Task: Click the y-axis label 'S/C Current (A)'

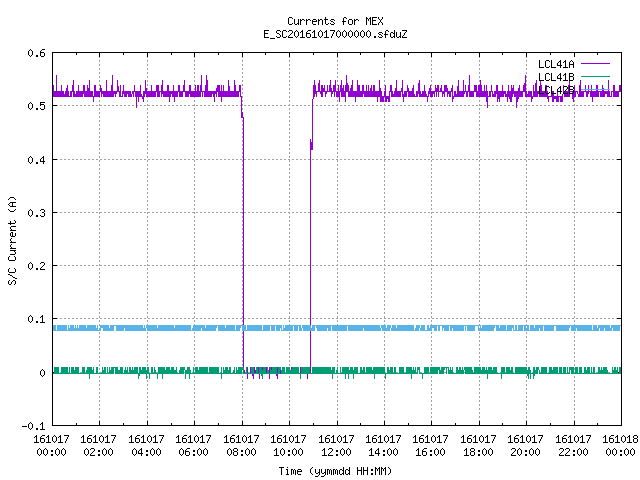Action: point(12,240)
